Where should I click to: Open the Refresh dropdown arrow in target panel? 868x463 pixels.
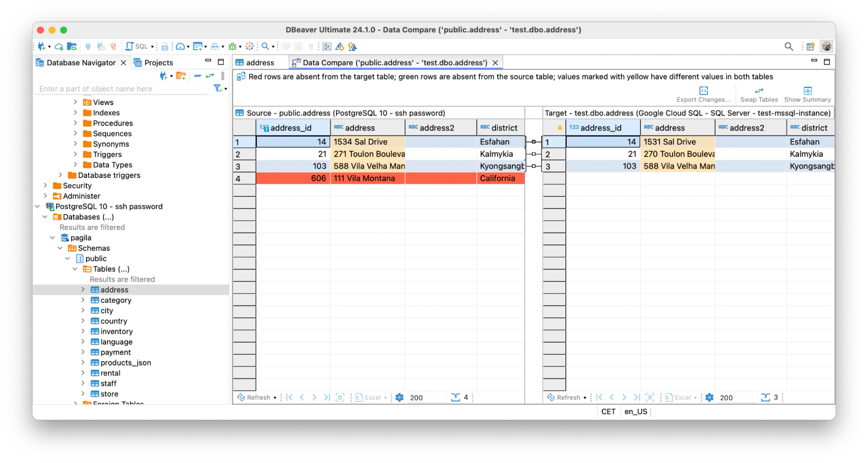point(586,397)
